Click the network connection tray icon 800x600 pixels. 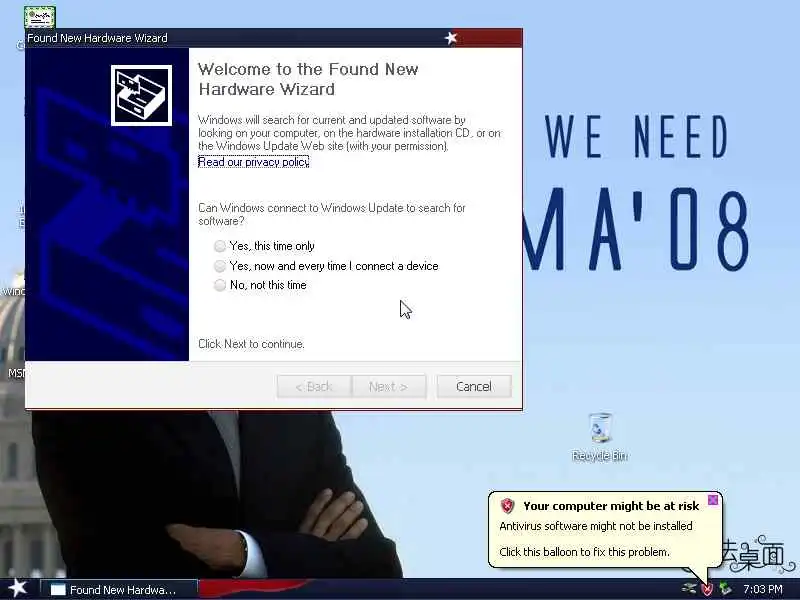click(x=689, y=589)
